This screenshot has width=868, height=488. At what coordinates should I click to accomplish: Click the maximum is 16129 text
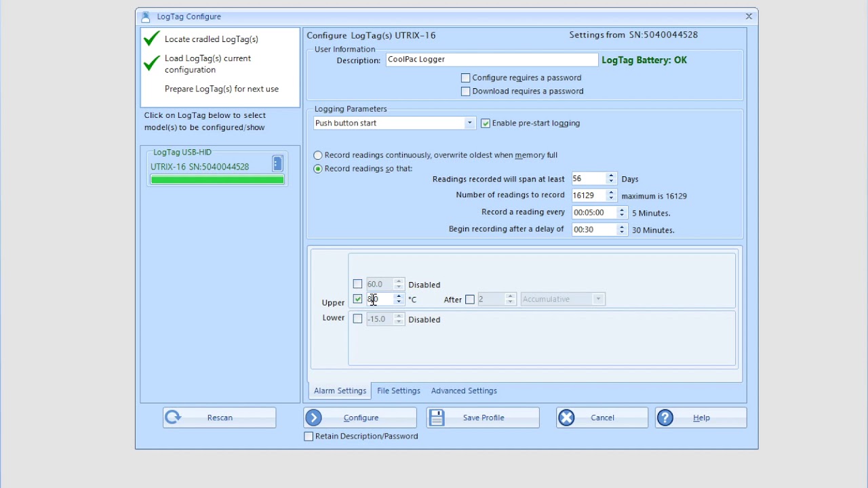(x=654, y=196)
